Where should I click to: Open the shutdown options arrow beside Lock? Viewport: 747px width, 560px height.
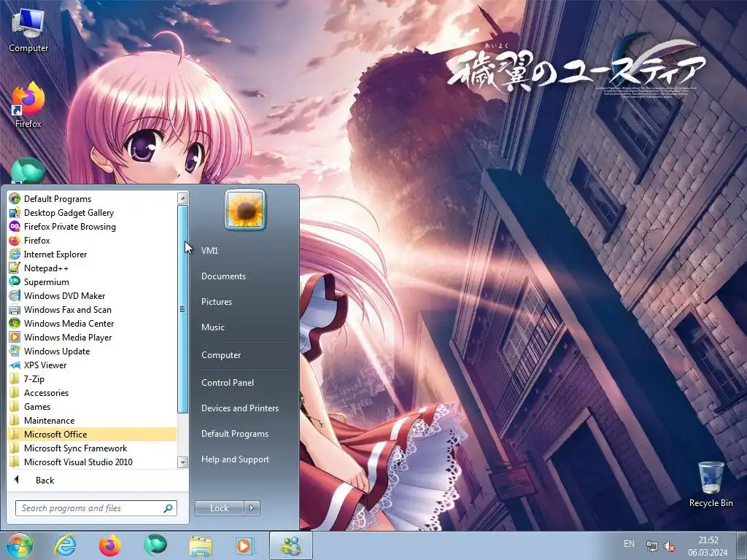coord(252,508)
